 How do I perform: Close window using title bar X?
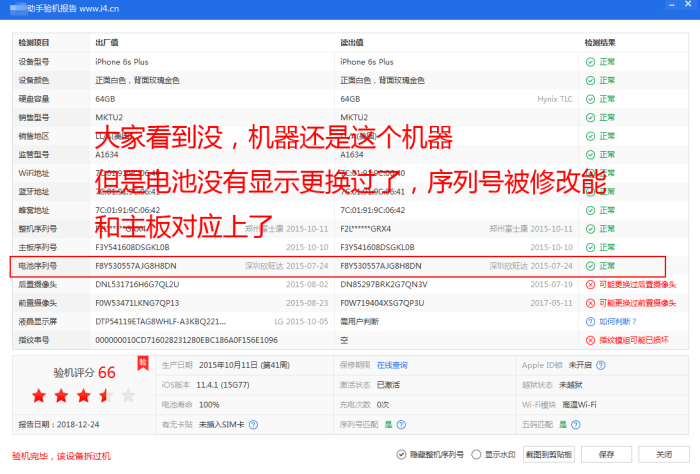[x=688, y=4]
